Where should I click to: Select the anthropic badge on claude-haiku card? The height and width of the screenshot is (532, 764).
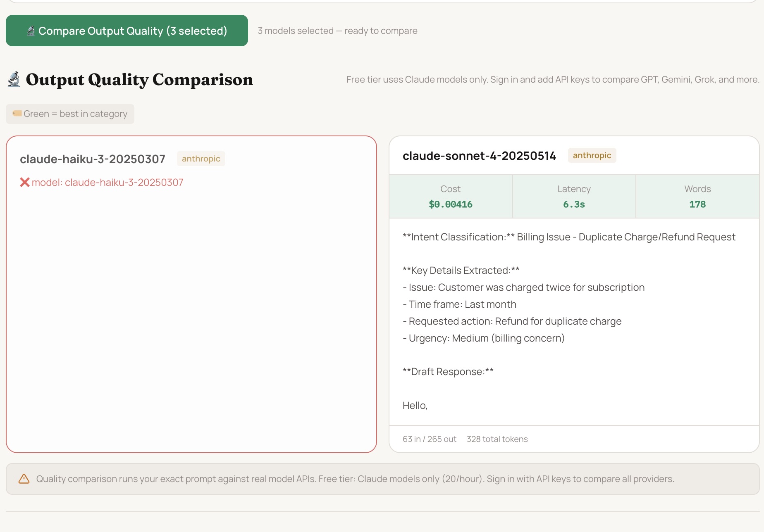201,158
